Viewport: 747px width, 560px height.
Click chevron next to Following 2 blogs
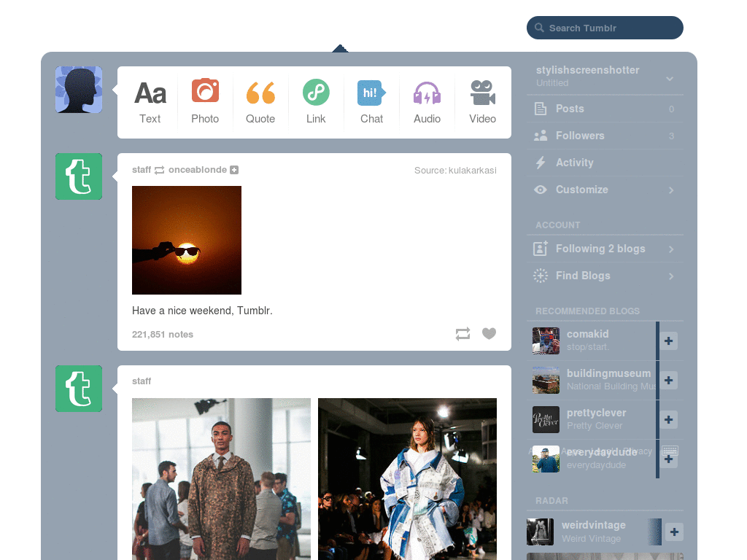671,249
